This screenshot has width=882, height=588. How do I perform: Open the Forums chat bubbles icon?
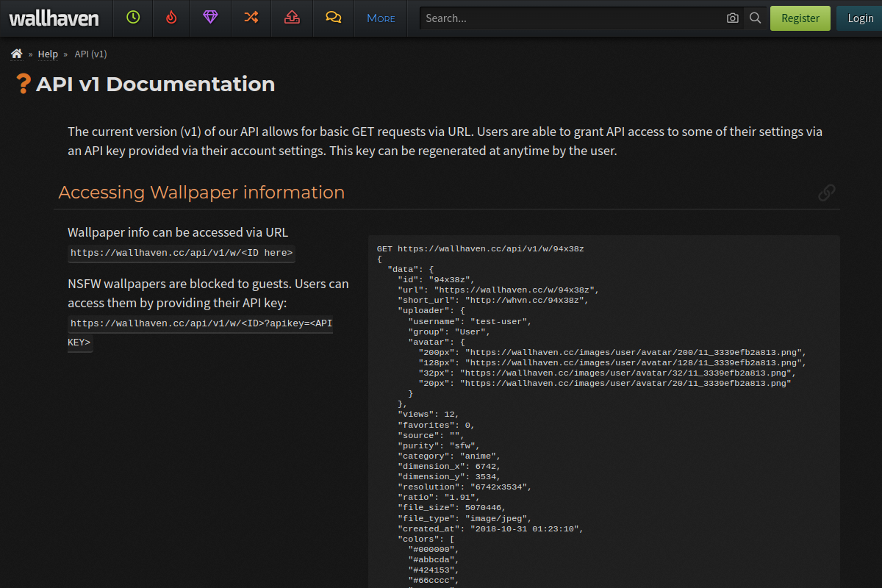point(334,18)
